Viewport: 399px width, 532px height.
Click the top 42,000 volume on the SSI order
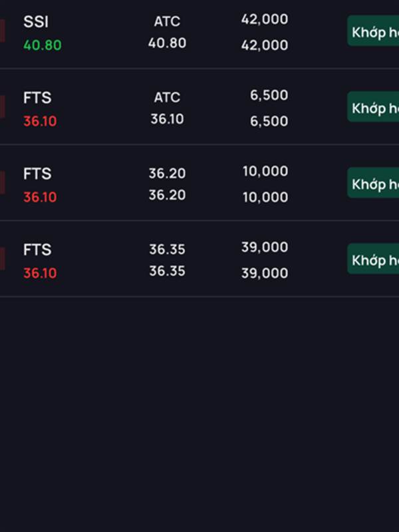click(265, 20)
